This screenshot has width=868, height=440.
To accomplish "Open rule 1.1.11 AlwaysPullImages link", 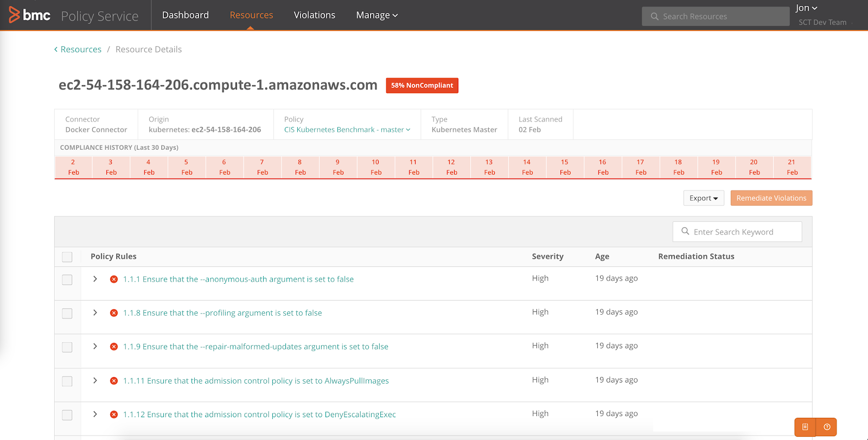I will click(x=256, y=381).
